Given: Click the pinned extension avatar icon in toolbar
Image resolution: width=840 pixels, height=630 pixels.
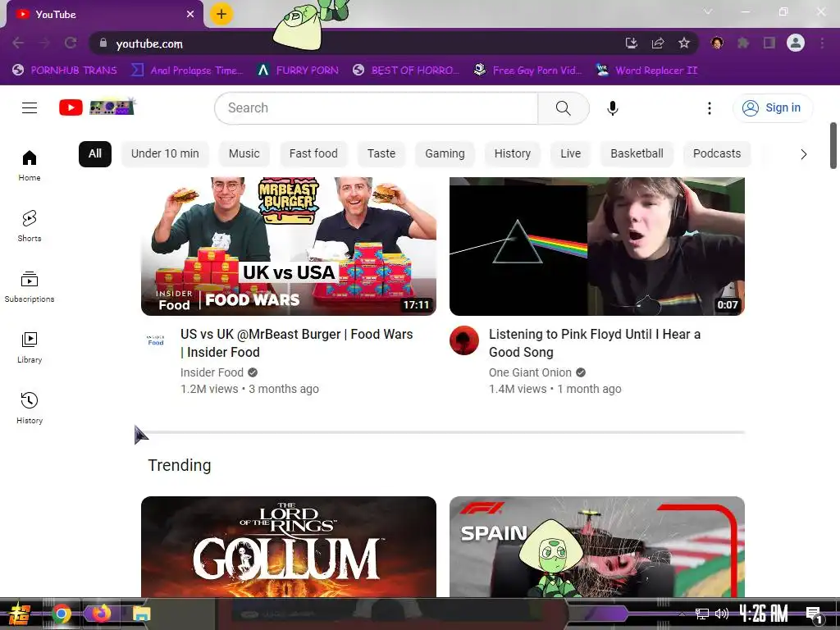Looking at the screenshot, I should coord(717,43).
